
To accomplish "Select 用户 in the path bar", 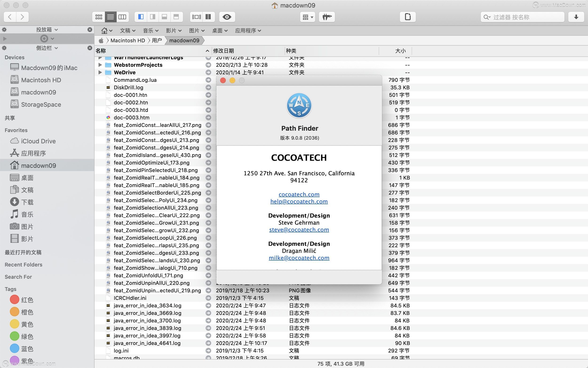I will pyautogui.click(x=157, y=40).
